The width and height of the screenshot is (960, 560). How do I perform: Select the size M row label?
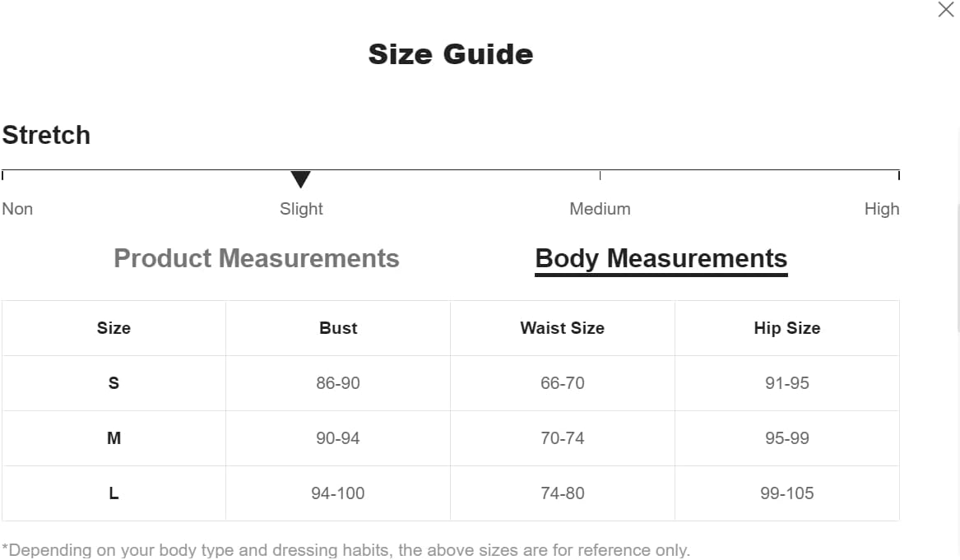coord(114,438)
